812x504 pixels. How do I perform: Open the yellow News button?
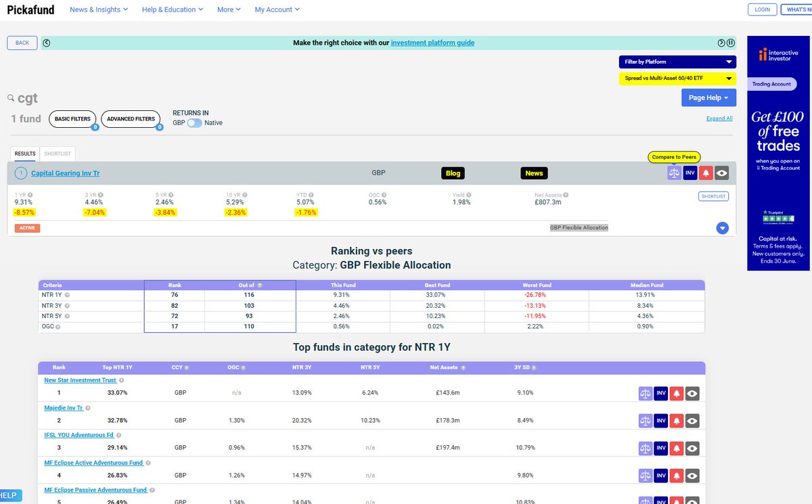[x=534, y=173]
